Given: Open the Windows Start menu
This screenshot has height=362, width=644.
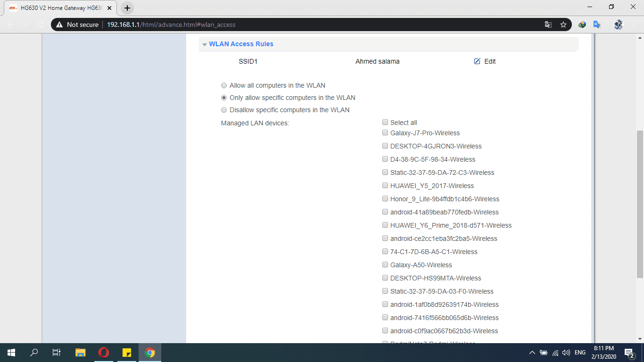Looking at the screenshot, I should click(11, 353).
